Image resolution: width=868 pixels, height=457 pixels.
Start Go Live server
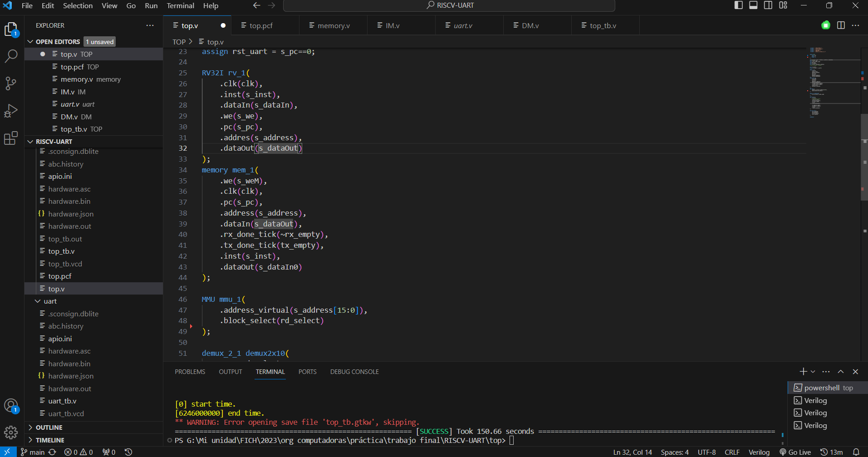pos(795,452)
